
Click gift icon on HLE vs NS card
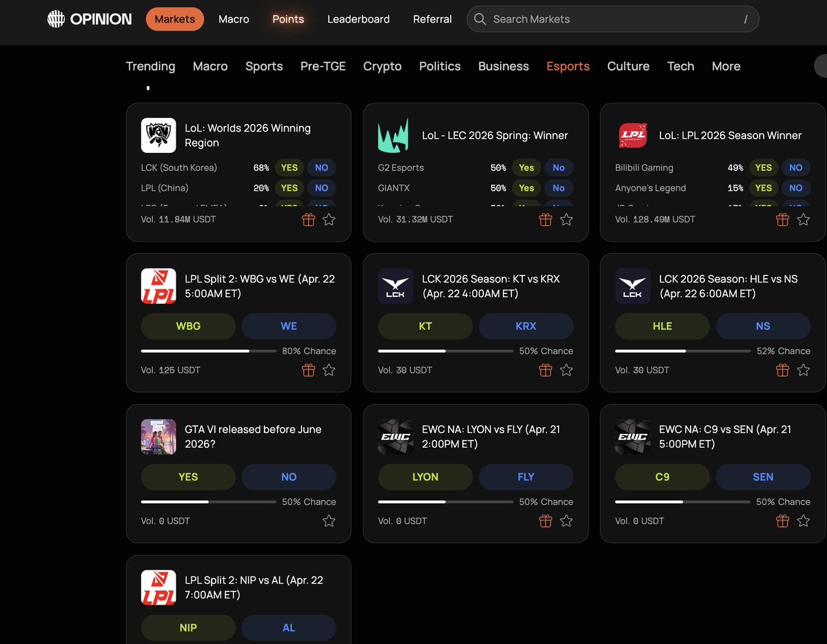click(x=782, y=370)
